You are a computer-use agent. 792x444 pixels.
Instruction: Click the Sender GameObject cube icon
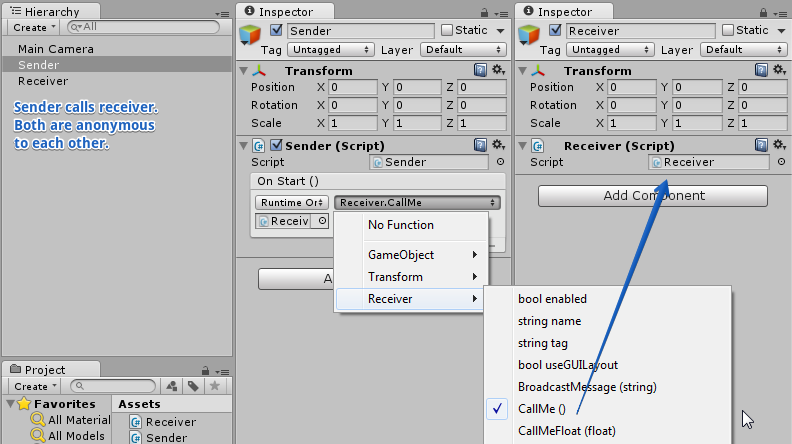pyautogui.click(x=250, y=34)
